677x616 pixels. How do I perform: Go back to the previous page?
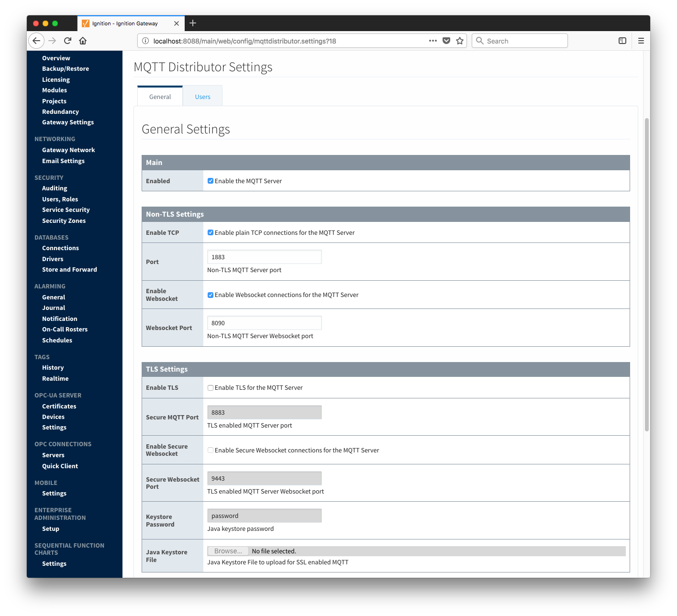pyautogui.click(x=36, y=41)
